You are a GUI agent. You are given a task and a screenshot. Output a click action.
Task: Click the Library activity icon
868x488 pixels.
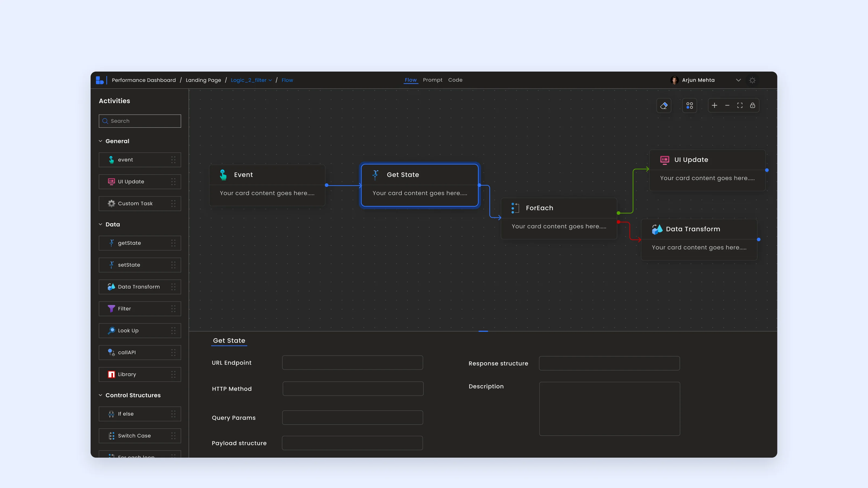pos(111,374)
